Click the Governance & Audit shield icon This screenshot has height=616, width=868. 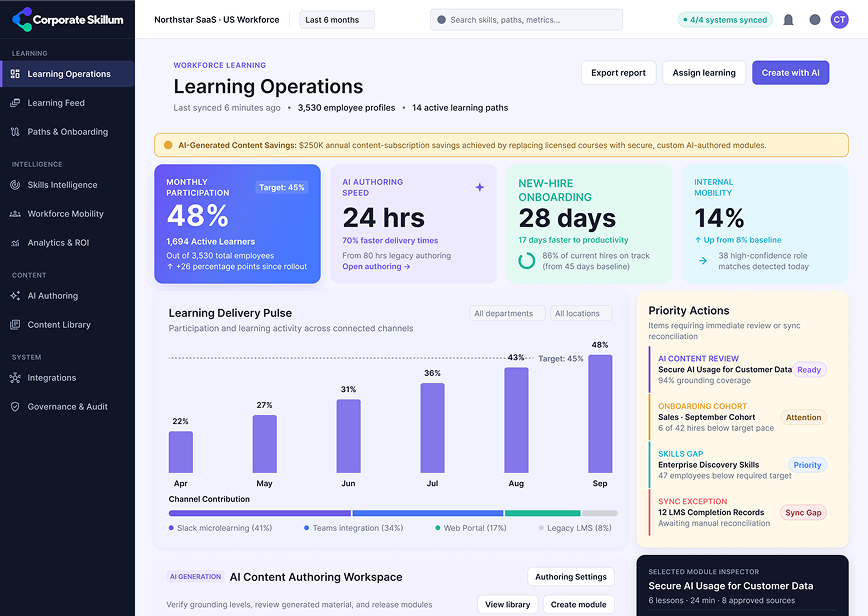16,406
